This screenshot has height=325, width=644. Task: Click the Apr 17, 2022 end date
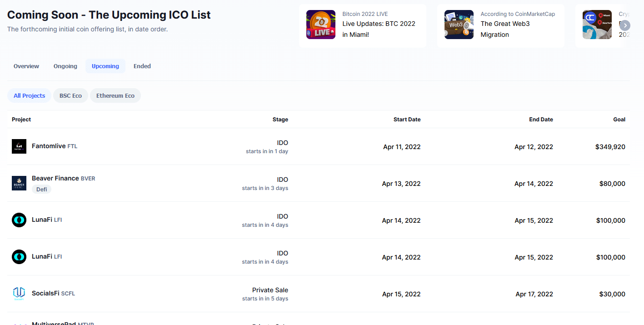tap(534, 294)
